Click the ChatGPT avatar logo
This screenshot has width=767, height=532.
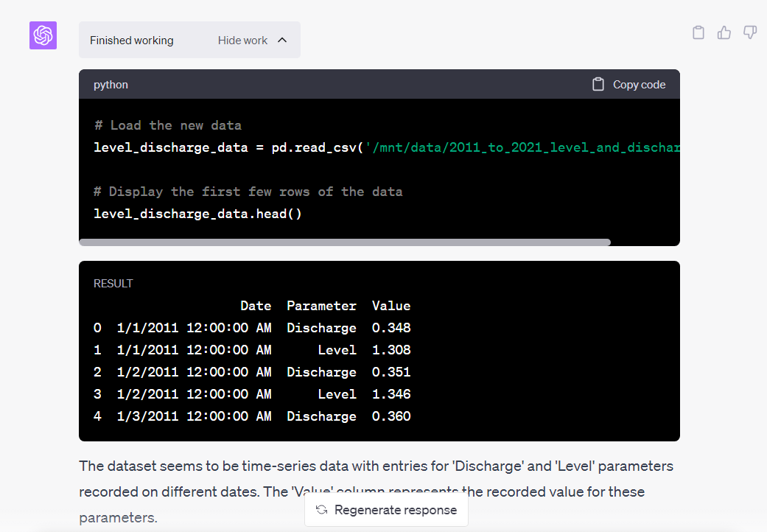coord(43,35)
